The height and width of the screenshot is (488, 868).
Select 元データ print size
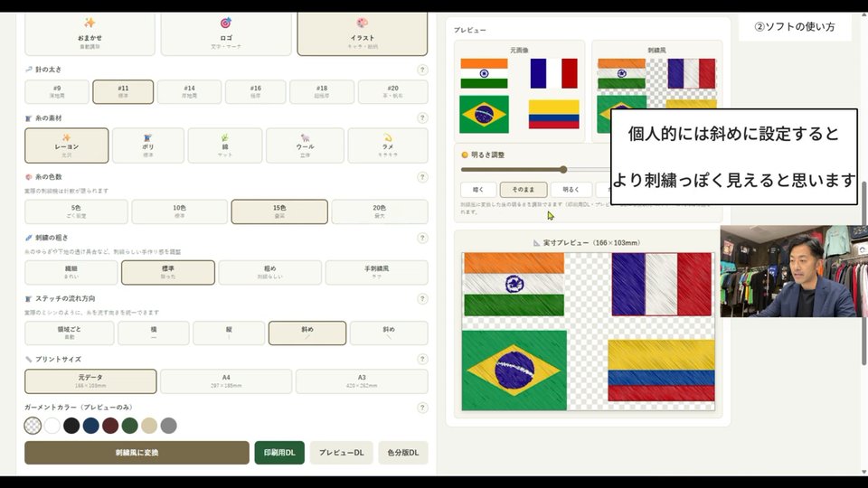point(90,381)
